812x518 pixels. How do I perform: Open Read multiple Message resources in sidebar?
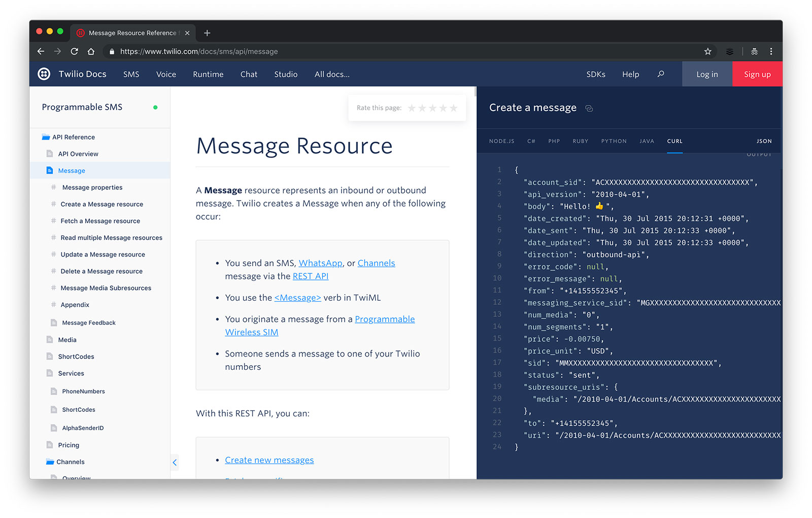pyautogui.click(x=112, y=238)
